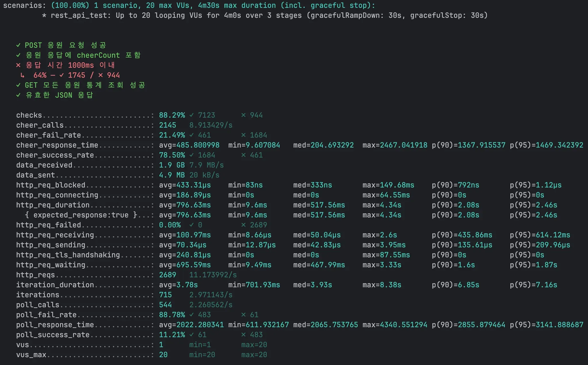This screenshot has height=365, width=588.
Task: Select the checks percentage 88.29%
Action: [x=172, y=115]
